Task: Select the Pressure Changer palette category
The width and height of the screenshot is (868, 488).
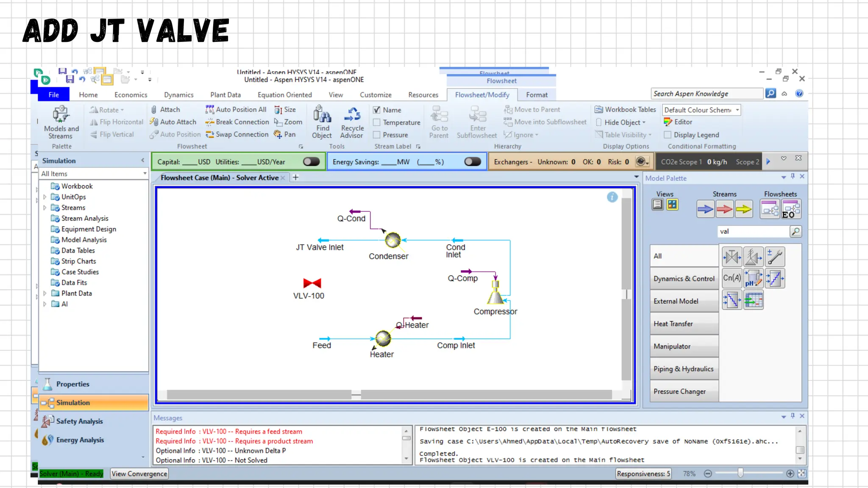Action: click(684, 391)
